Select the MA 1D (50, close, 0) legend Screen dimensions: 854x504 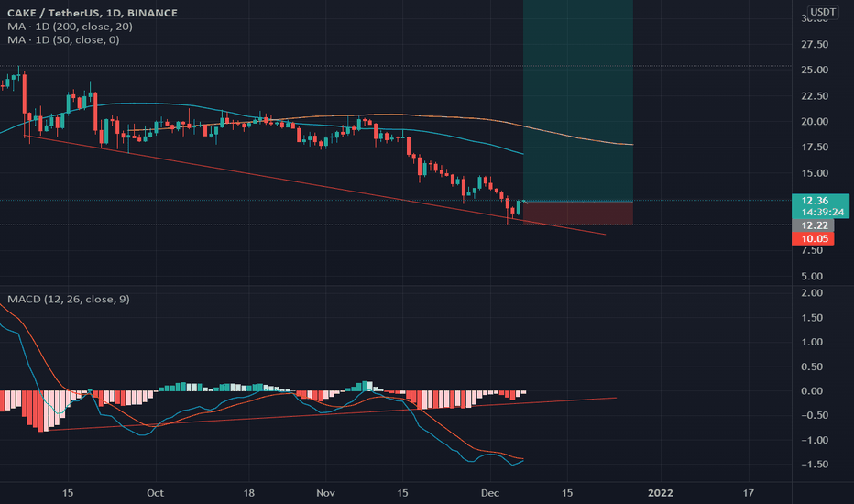click(x=63, y=39)
